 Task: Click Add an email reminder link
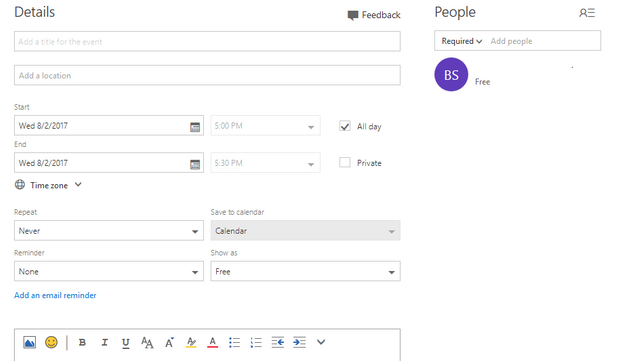(x=55, y=295)
